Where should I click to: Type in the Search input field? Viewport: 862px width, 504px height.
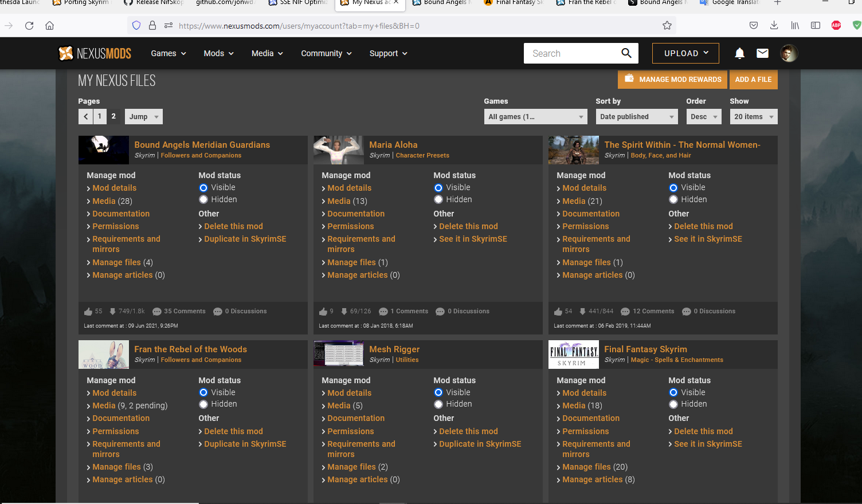pos(570,53)
